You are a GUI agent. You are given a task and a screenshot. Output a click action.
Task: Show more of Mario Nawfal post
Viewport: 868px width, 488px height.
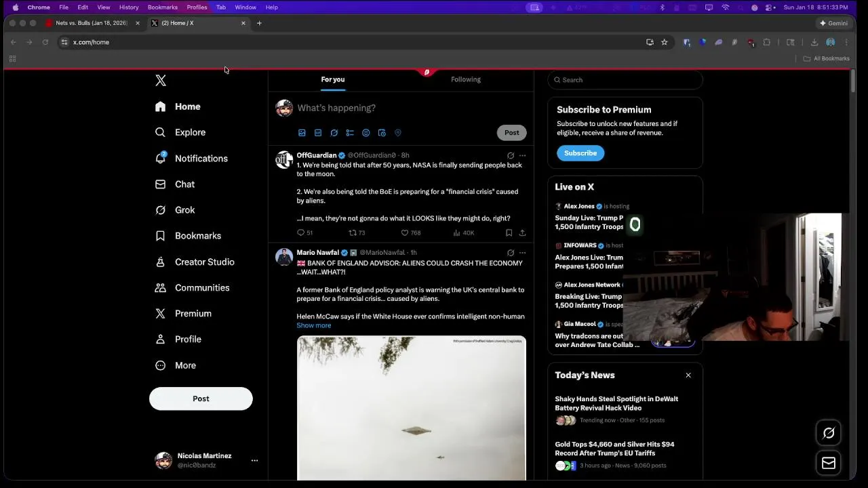pyautogui.click(x=313, y=325)
